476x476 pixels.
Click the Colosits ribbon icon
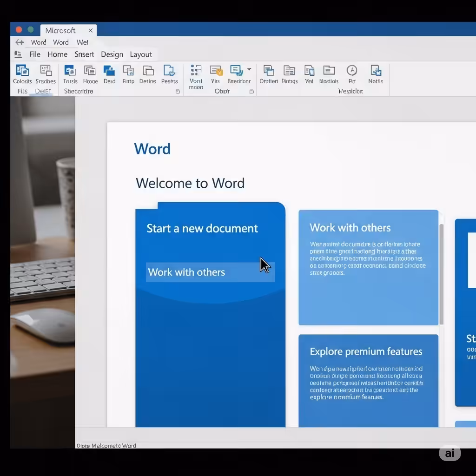pyautogui.click(x=22, y=71)
